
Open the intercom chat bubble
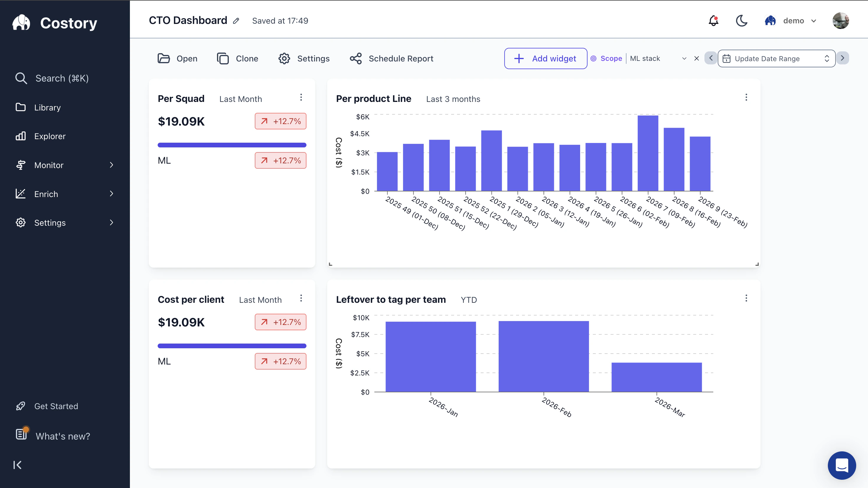[841, 466]
